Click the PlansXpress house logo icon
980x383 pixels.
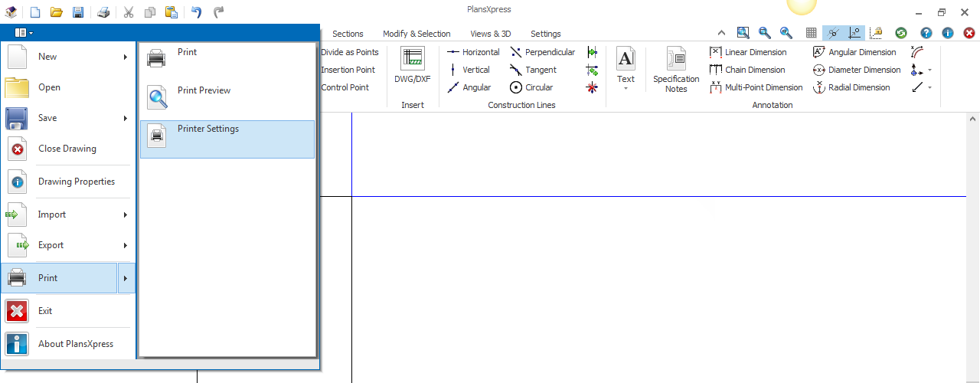(11, 12)
